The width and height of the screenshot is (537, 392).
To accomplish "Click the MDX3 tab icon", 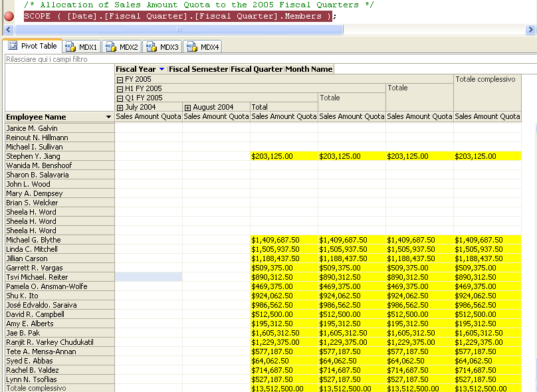I will point(152,47).
